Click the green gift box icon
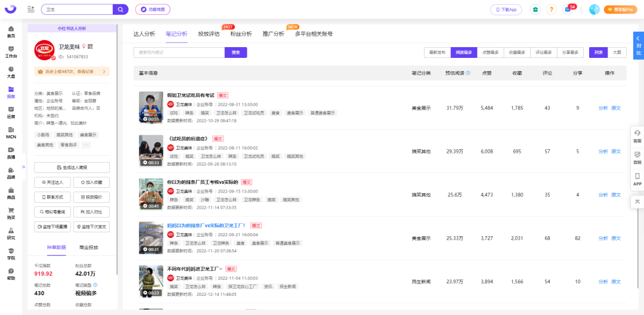 tap(535, 10)
